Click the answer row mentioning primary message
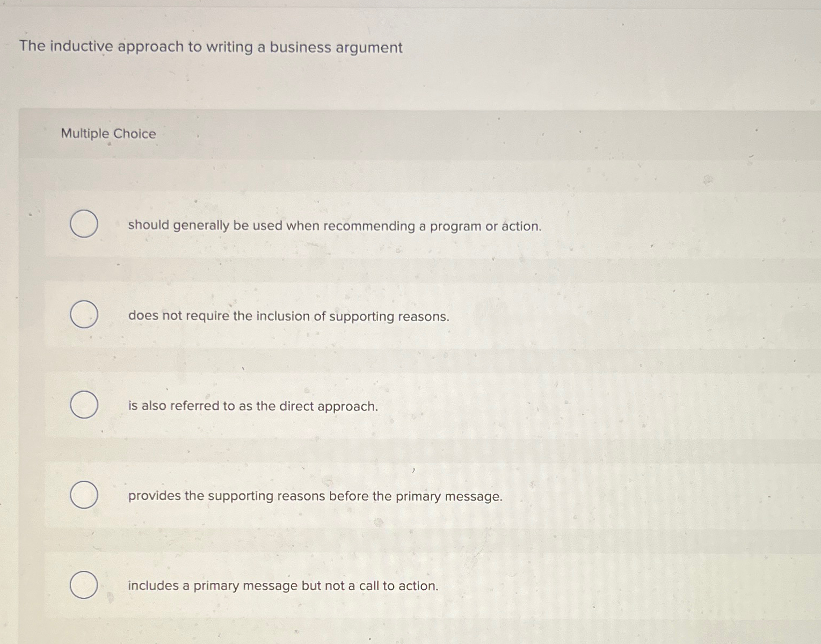This screenshot has width=821, height=644. [376, 496]
